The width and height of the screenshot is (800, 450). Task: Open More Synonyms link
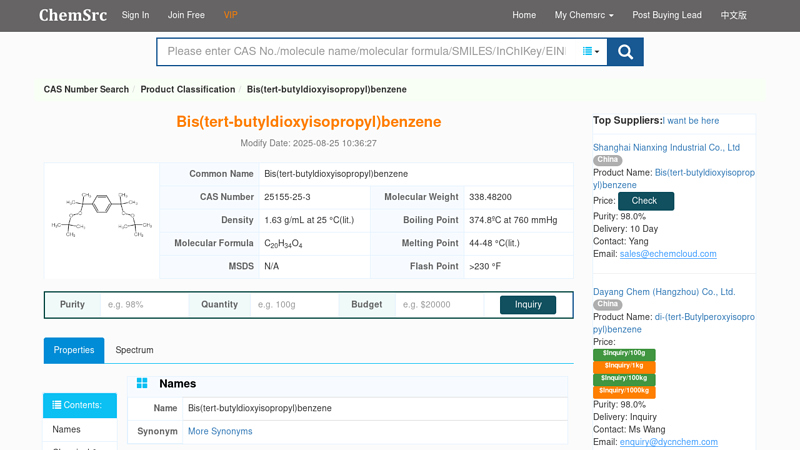pos(220,431)
